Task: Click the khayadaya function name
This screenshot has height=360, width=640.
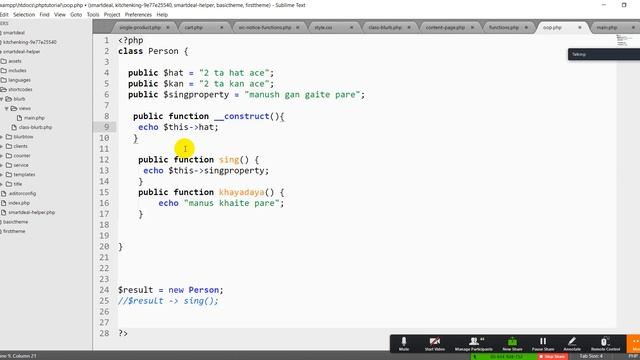Action: pos(242,192)
